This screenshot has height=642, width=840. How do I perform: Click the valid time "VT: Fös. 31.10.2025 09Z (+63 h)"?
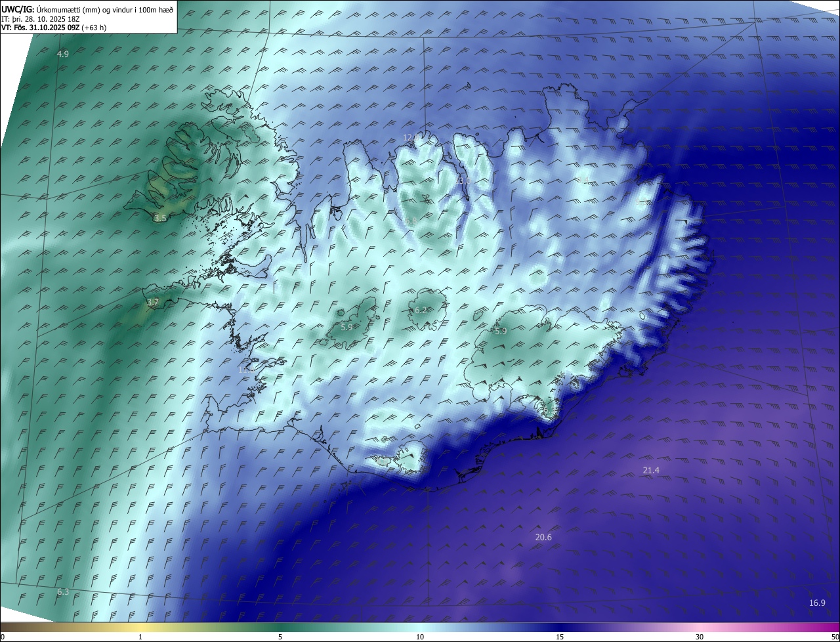[x=54, y=28]
